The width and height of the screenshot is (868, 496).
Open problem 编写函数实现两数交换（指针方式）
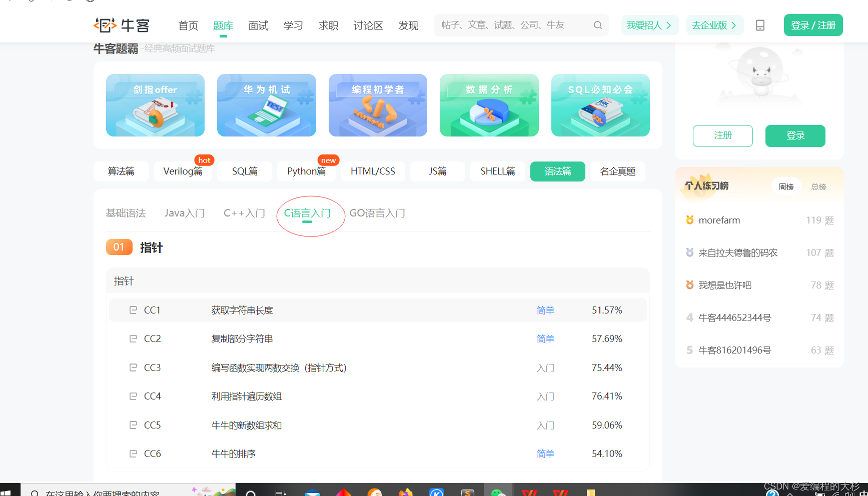click(279, 367)
